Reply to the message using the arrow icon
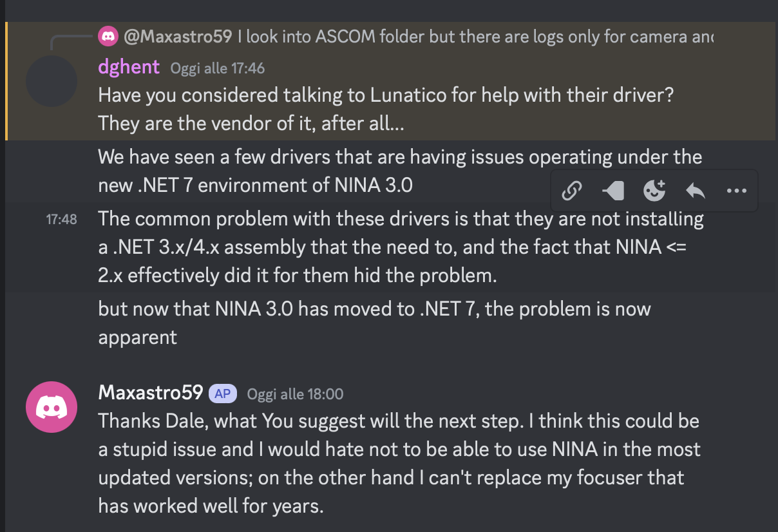778x532 pixels. 696,191
